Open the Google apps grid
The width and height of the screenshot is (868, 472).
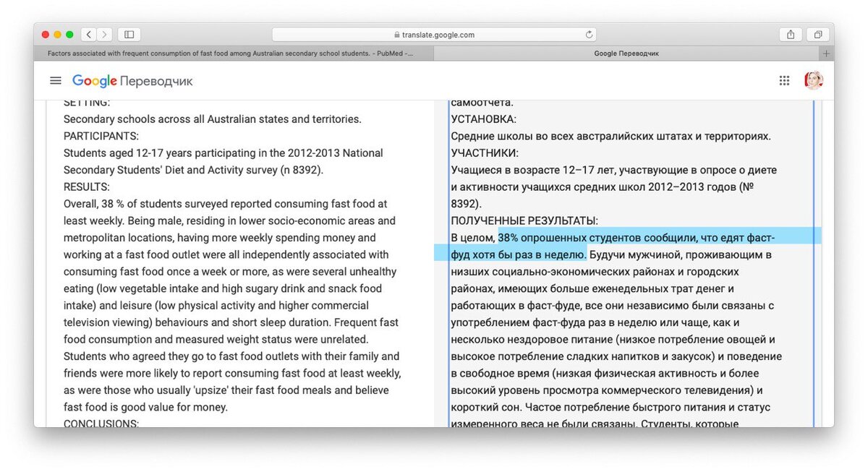[x=784, y=81]
